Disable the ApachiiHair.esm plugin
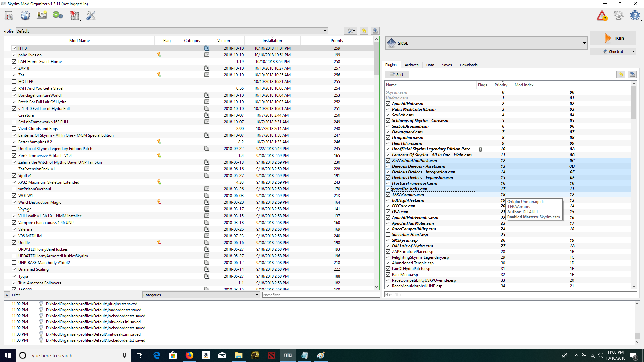Screen dimensions: 644x362 [x=388, y=104]
